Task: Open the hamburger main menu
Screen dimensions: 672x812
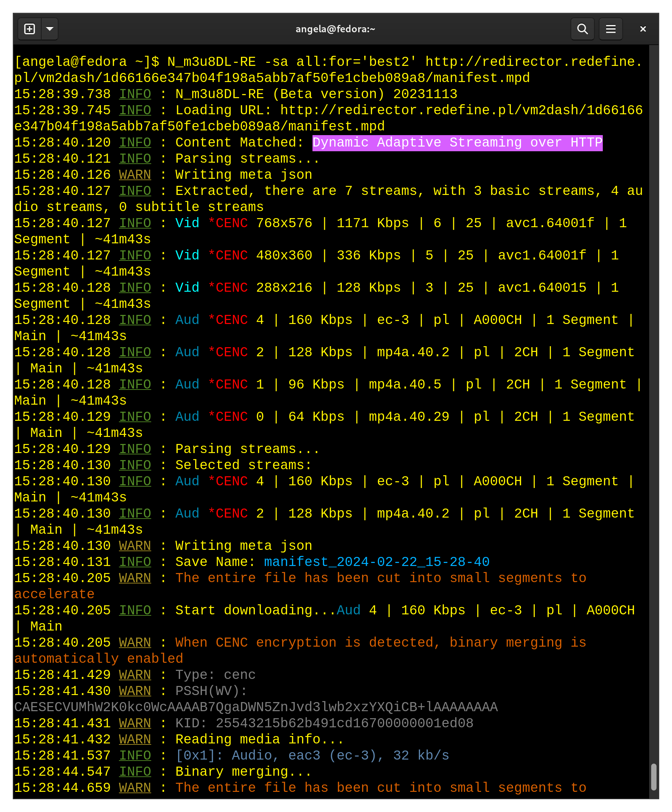Action: point(611,29)
